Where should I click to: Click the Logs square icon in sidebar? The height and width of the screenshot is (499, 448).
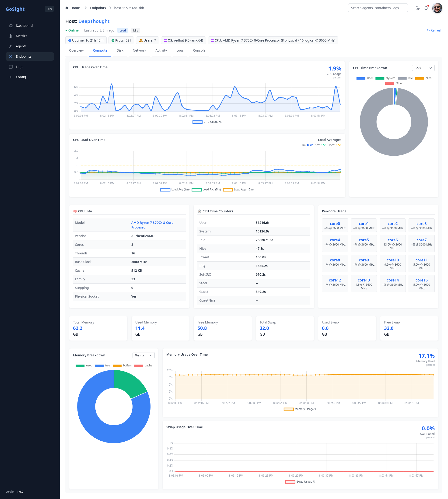click(x=10, y=67)
